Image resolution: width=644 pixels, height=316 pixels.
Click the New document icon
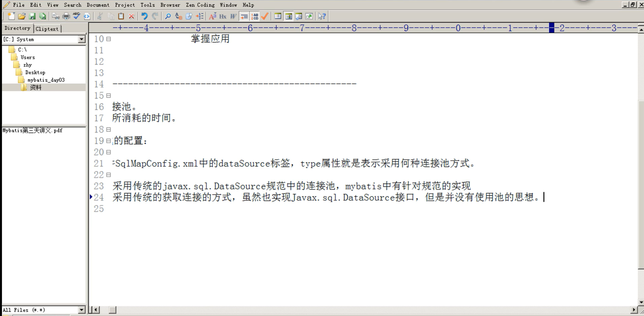(x=11, y=16)
